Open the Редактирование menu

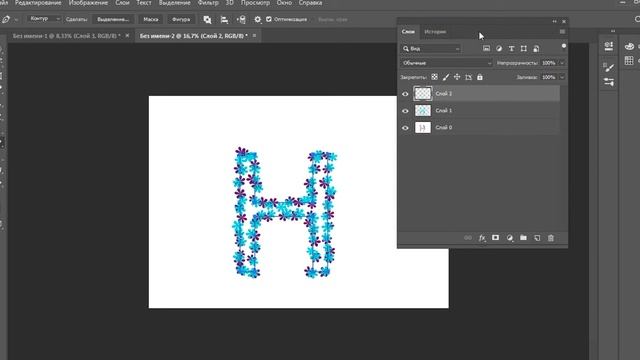(38, 3)
